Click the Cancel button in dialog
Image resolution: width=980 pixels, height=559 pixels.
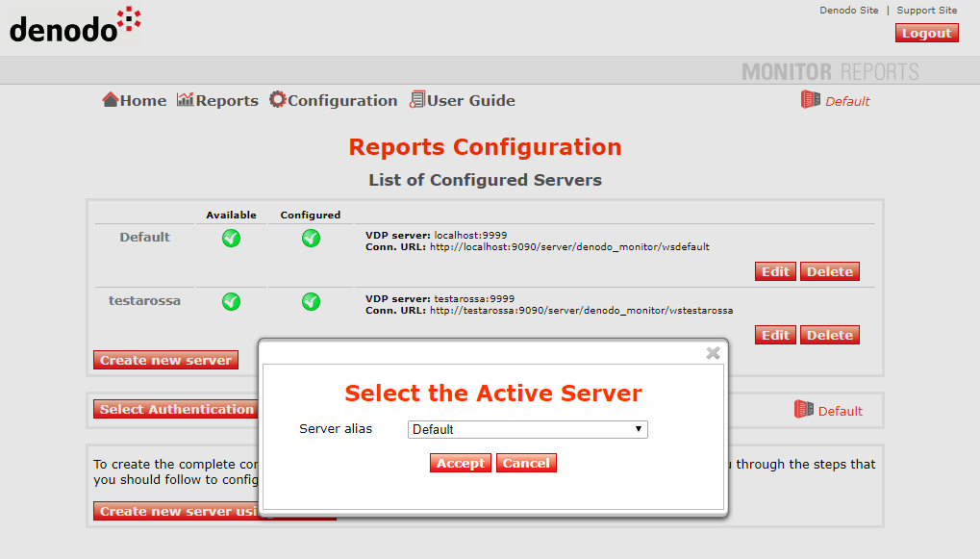526,464
